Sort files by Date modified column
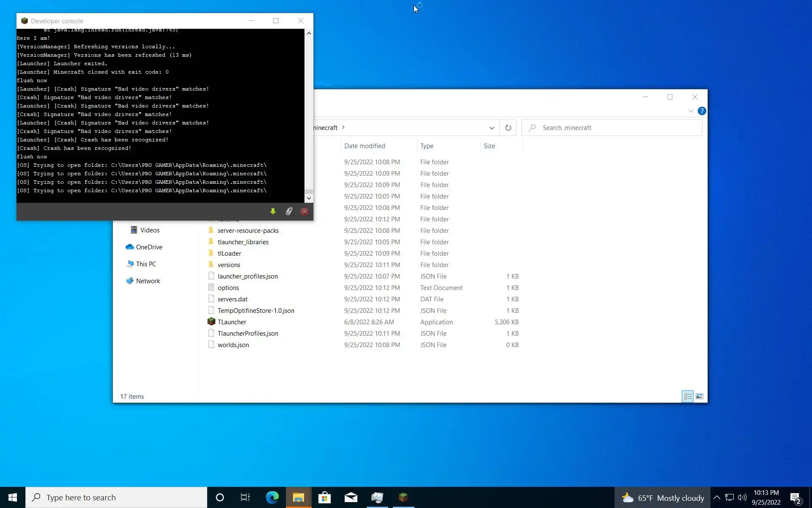The image size is (812, 508). pos(365,146)
